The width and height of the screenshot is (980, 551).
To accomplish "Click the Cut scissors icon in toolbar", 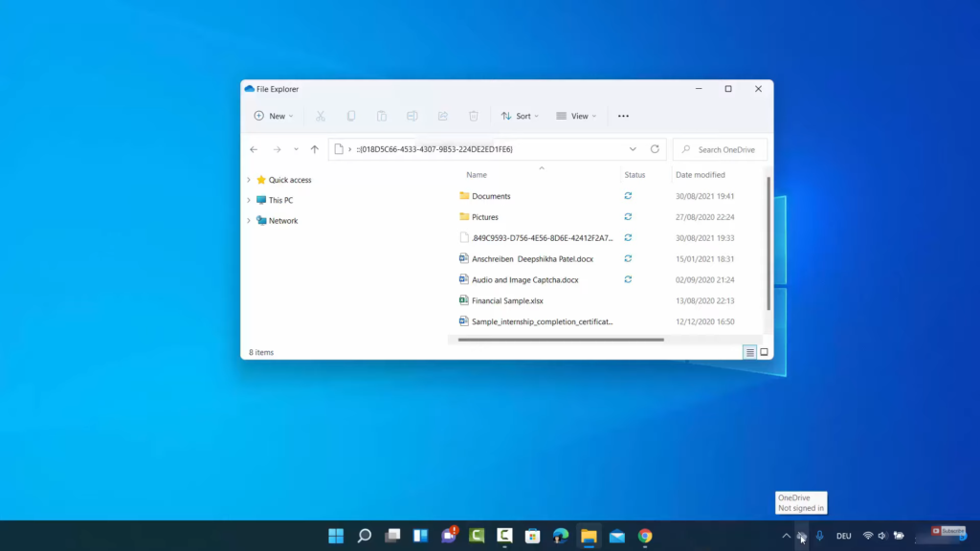I will tap(321, 116).
